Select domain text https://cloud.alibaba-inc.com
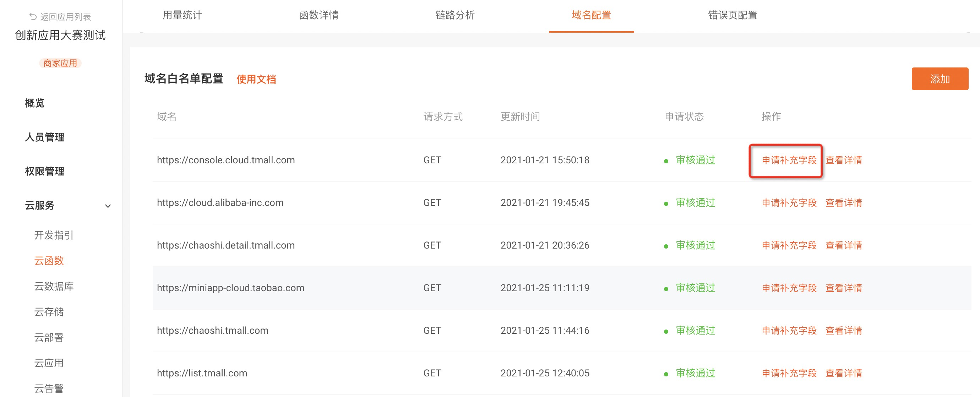The height and width of the screenshot is (397, 980). coord(220,203)
